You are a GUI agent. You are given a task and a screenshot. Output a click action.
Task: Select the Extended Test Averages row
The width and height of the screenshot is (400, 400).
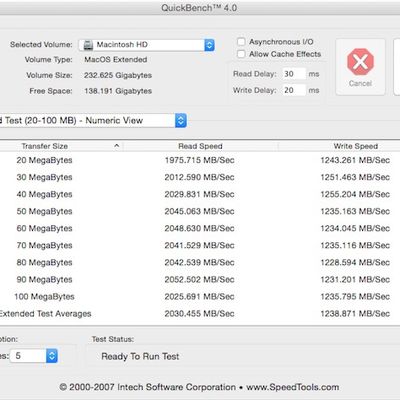200,314
